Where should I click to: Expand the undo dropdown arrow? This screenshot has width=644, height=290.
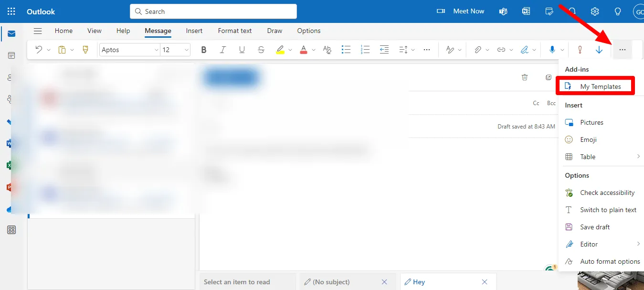coord(49,50)
